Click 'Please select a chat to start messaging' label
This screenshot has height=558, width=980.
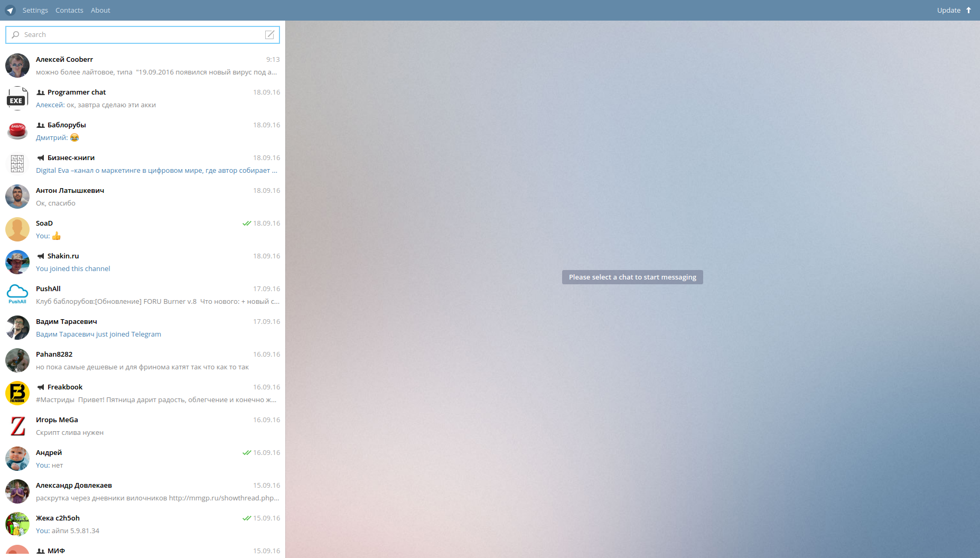pyautogui.click(x=632, y=277)
